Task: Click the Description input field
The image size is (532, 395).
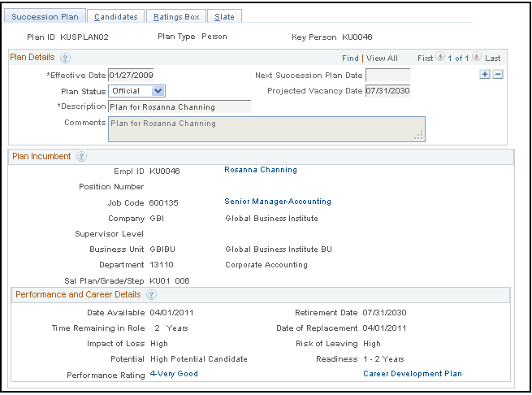Action: (x=179, y=106)
